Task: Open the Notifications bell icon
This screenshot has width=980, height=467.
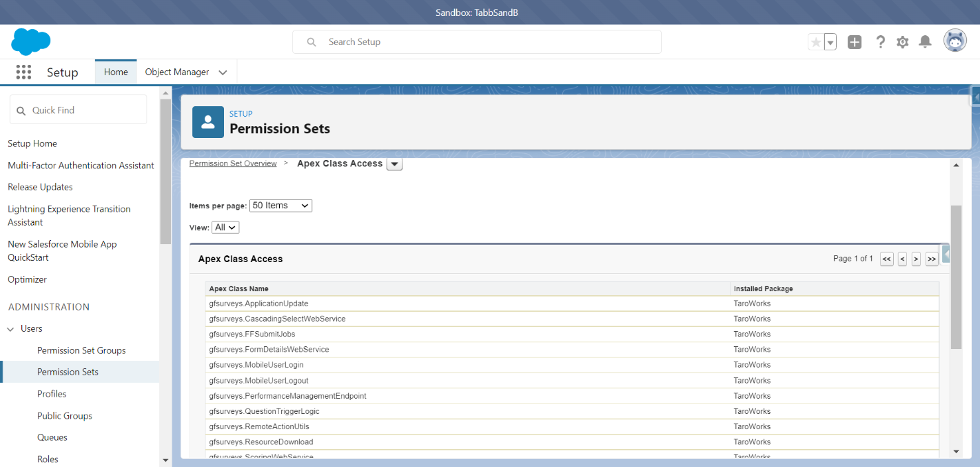Action: pos(926,42)
